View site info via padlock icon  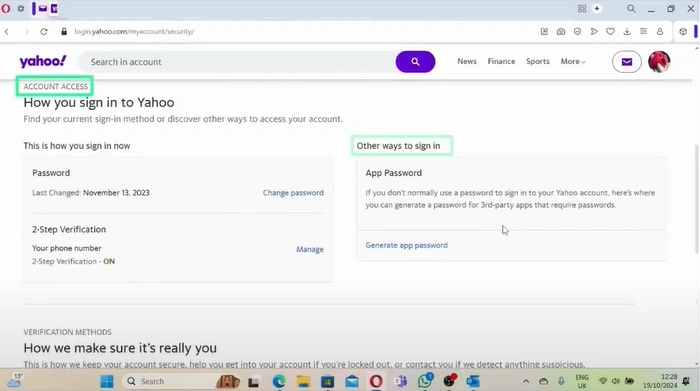tap(64, 32)
